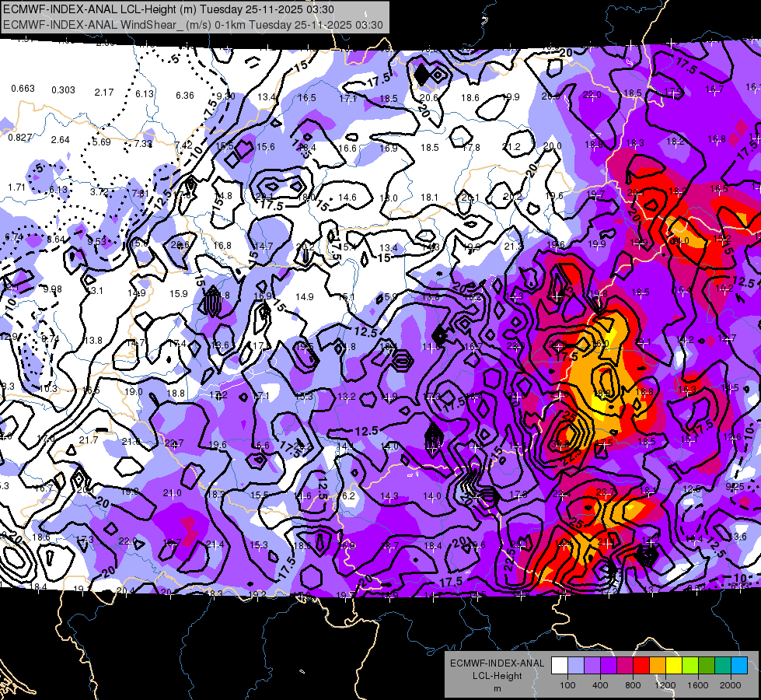Click the magenta legend swatch

point(625,666)
